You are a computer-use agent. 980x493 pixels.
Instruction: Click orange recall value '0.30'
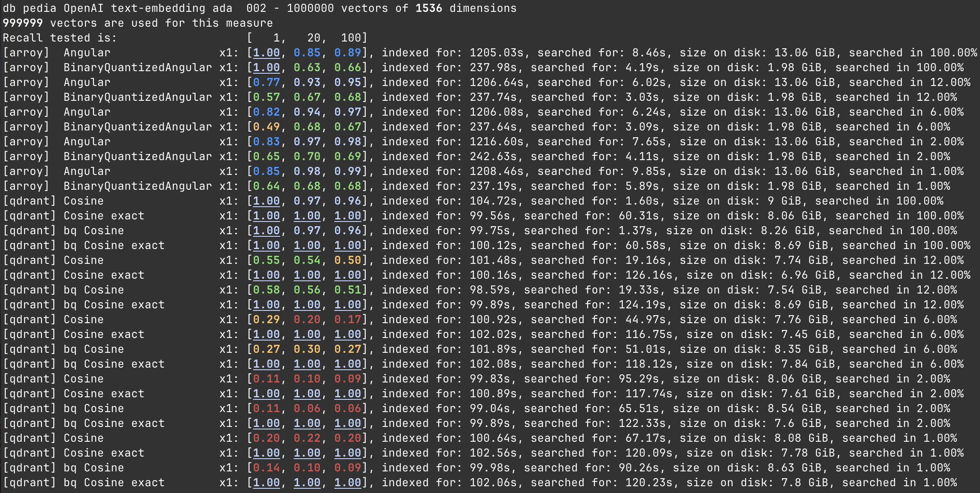pyautogui.click(x=307, y=349)
